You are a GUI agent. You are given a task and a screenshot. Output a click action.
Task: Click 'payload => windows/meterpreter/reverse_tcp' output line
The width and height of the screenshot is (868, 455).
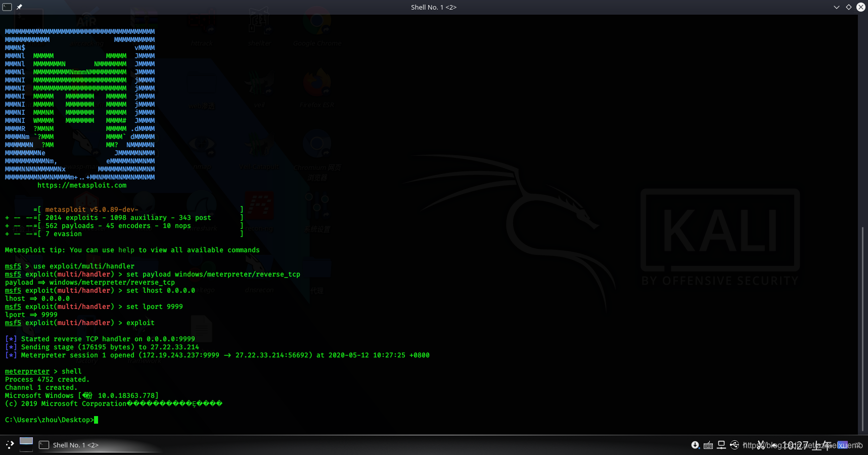(90, 283)
